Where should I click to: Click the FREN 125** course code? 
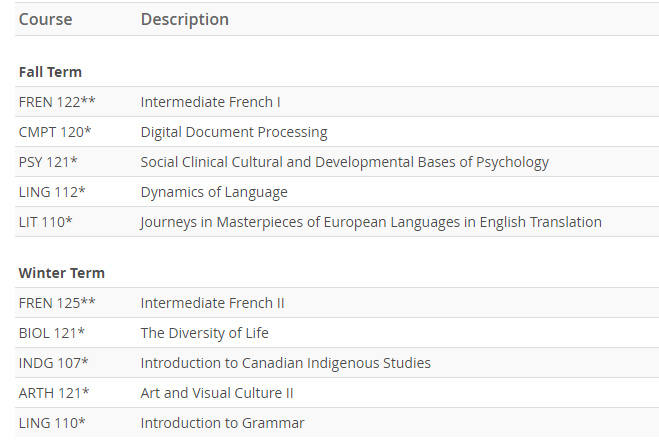[x=57, y=303]
